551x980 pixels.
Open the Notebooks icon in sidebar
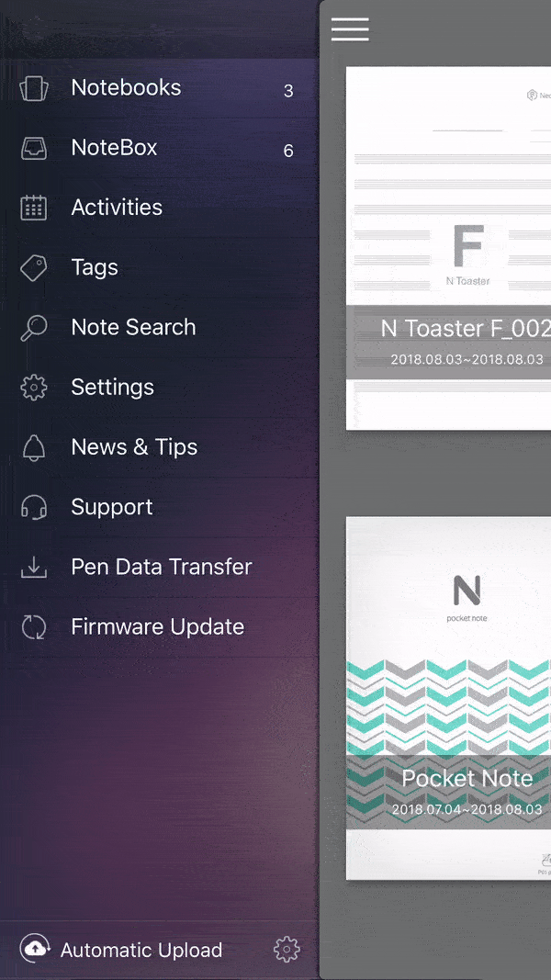pos(34,88)
